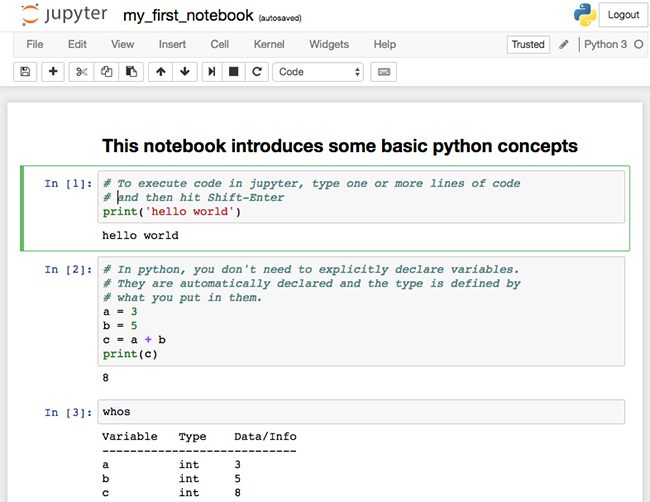Click the Python 3 kernel name
The image size is (650, 502).
click(x=605, y=44)
